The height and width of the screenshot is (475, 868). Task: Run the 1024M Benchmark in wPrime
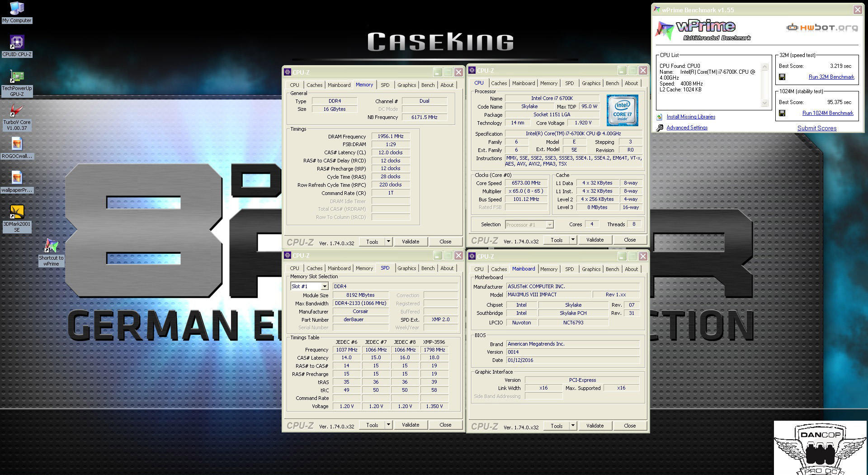click(828, 113)
